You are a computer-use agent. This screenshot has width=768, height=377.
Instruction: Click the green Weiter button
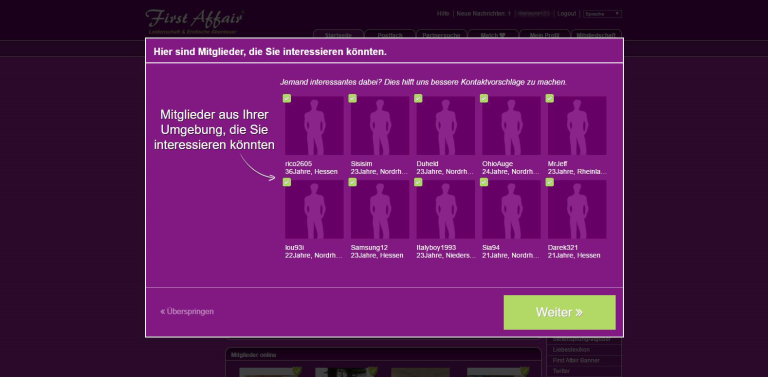click(559, 312)
